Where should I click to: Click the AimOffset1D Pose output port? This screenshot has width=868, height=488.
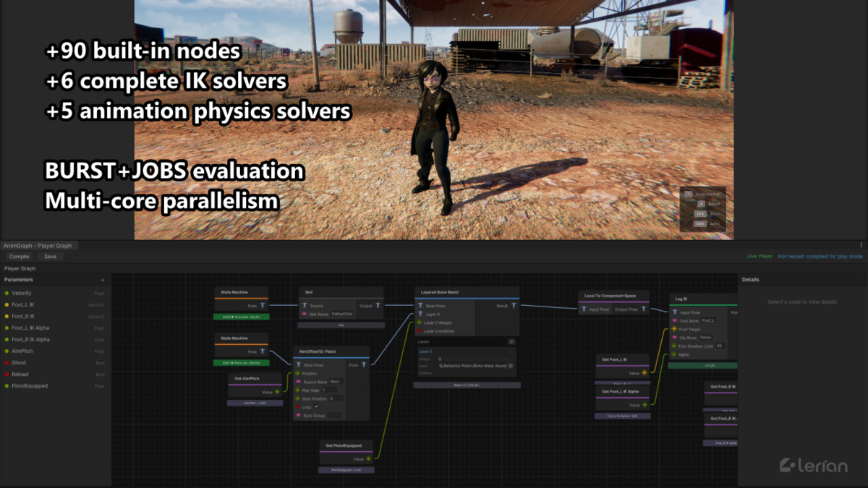tap(364, 365)
